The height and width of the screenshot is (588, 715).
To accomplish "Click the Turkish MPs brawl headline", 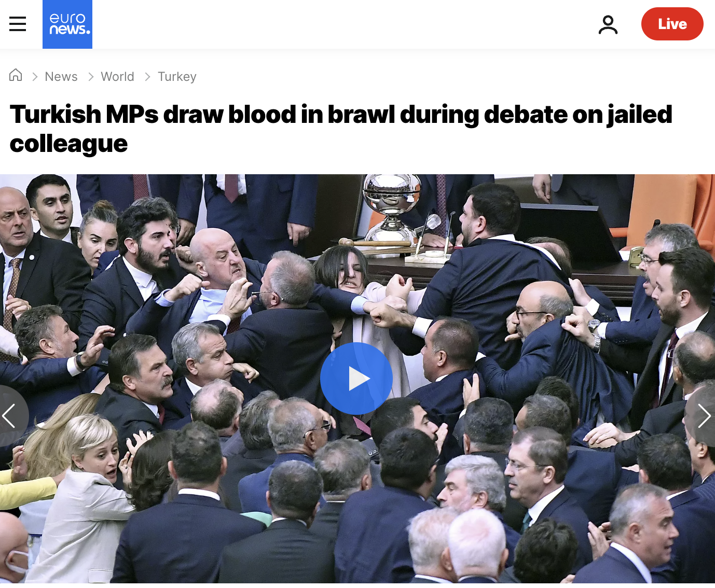I will point(341,129).
